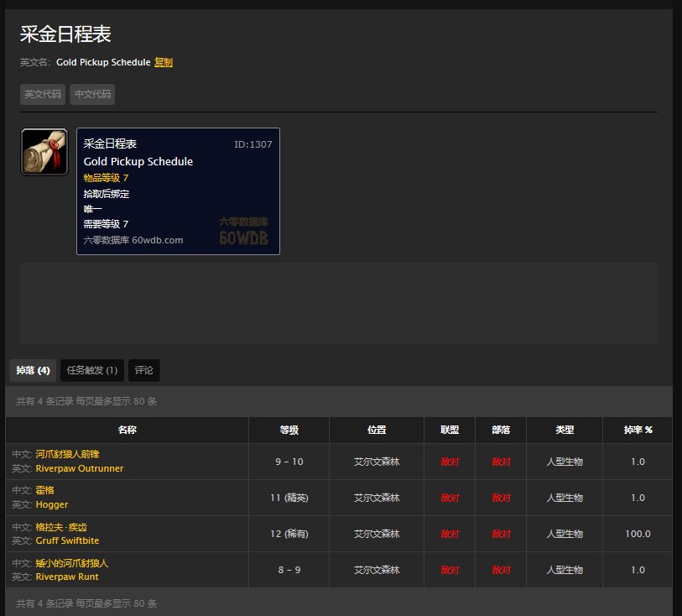Switch to the 掉落 (4) tab
Viewport: 682px width, 616px height.
[x=33, y=370]
